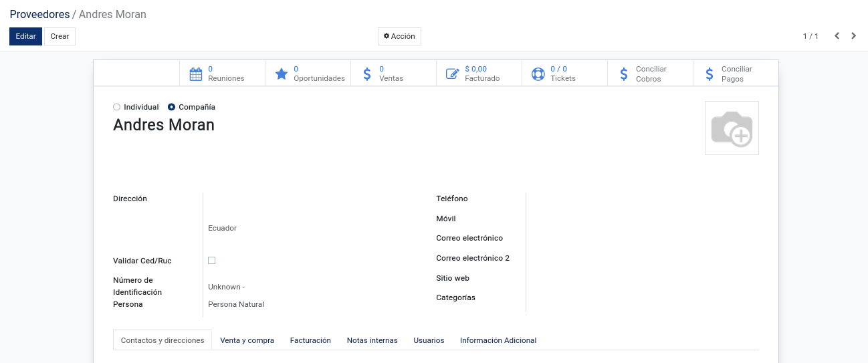Click the Conciliar Pagos label
The height and width of the screenshot is (363, 868).
[x=737, y=74]
